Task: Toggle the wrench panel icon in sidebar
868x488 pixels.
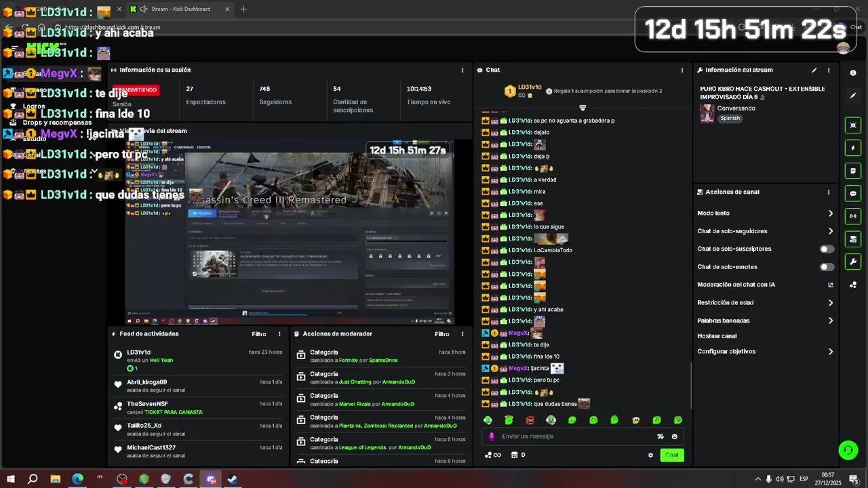Action: [853, 262]
